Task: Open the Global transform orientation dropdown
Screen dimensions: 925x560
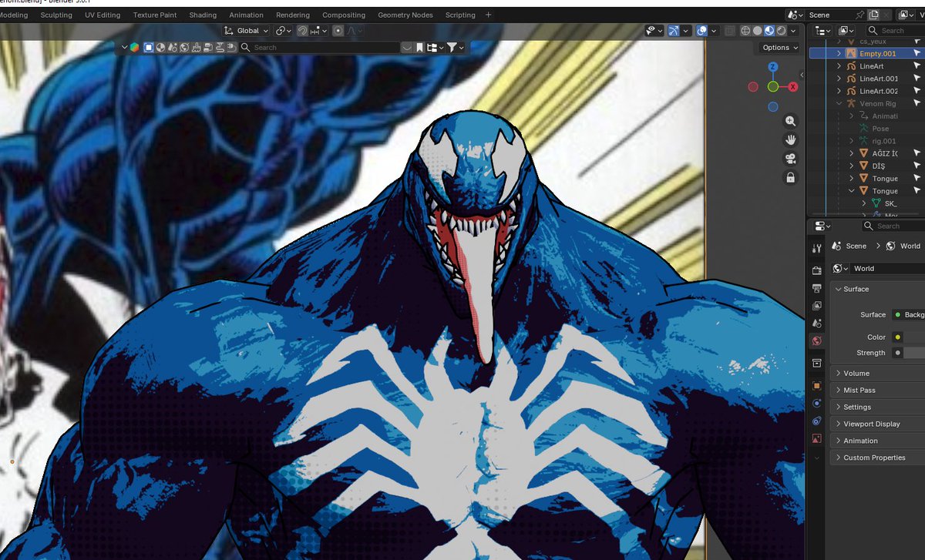Action: click(x=247, y=31)
